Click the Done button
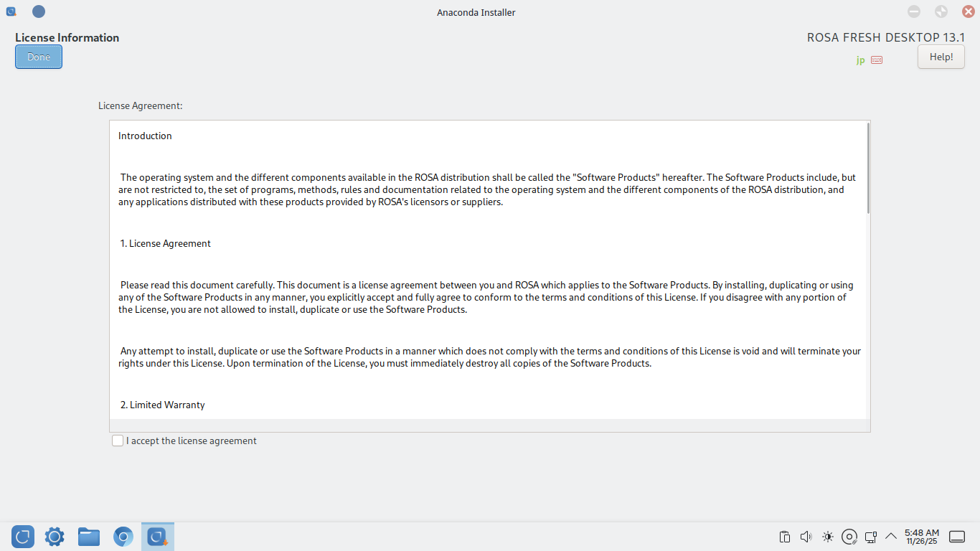 coord(39,57)
